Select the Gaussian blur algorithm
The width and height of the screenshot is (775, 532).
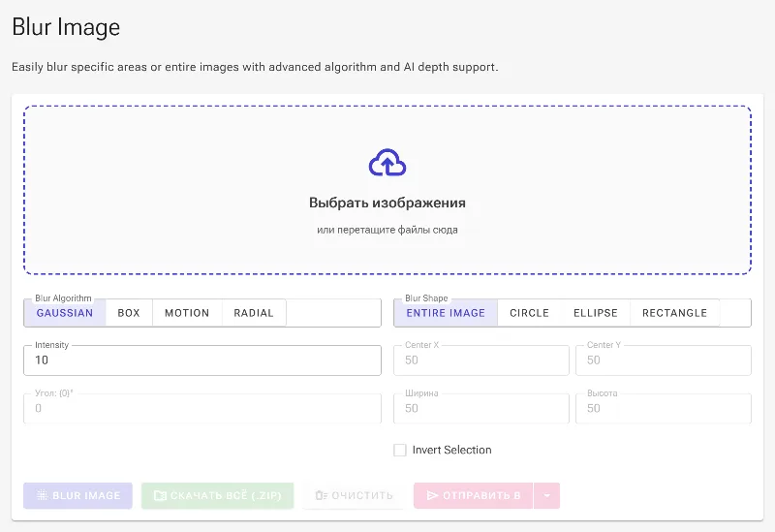pos(65,313)
